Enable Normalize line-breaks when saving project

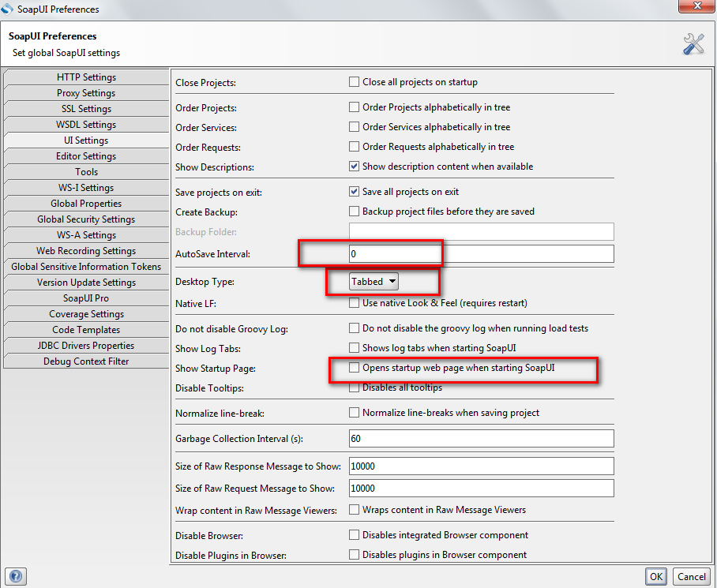pyautogui.click(x=354, y=413)
